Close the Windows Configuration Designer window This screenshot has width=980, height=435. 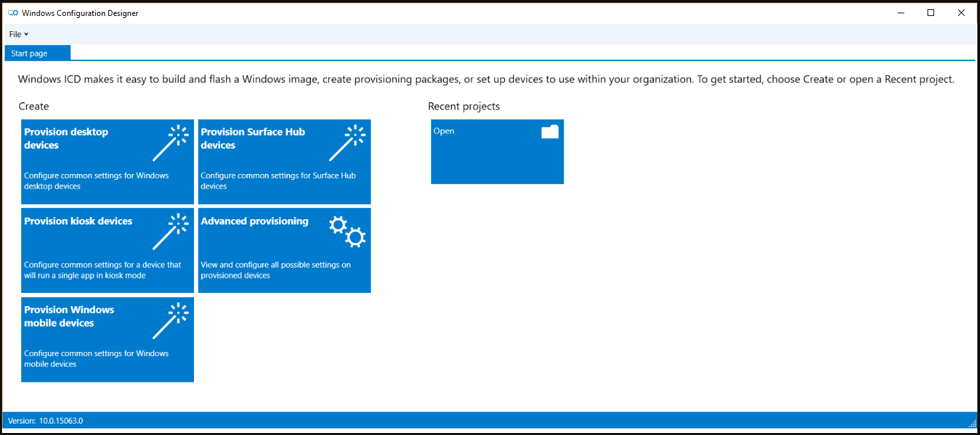coord(961,13)
